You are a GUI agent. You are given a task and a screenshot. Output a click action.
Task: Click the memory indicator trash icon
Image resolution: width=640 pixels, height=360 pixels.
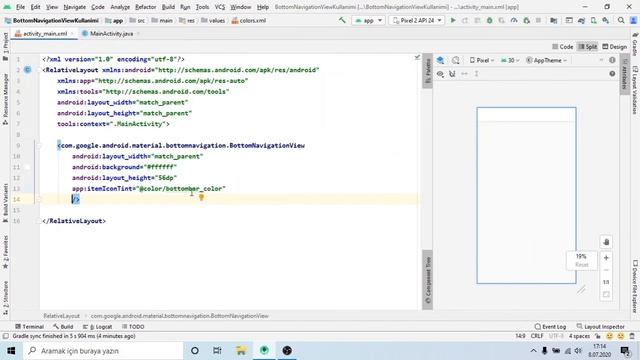pyautogui.click(x=632, y=336)
